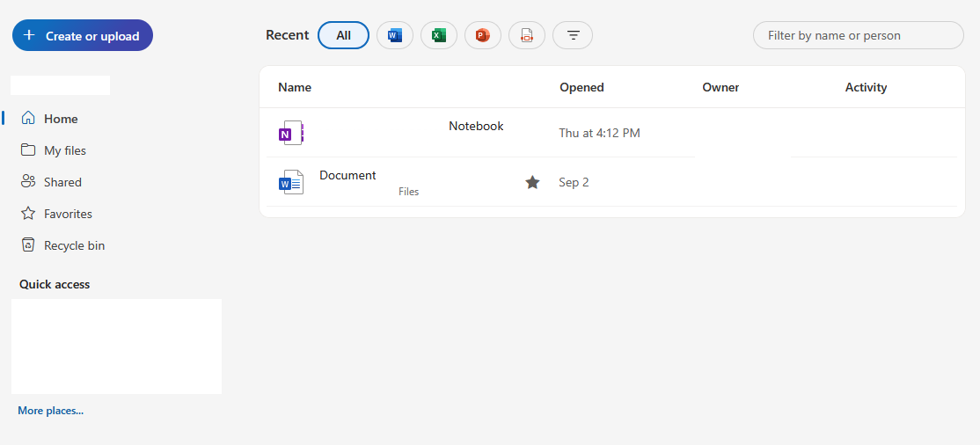Go to Home in the sidebar
This screenshot has height=445, width=980.
pos(61,119)
